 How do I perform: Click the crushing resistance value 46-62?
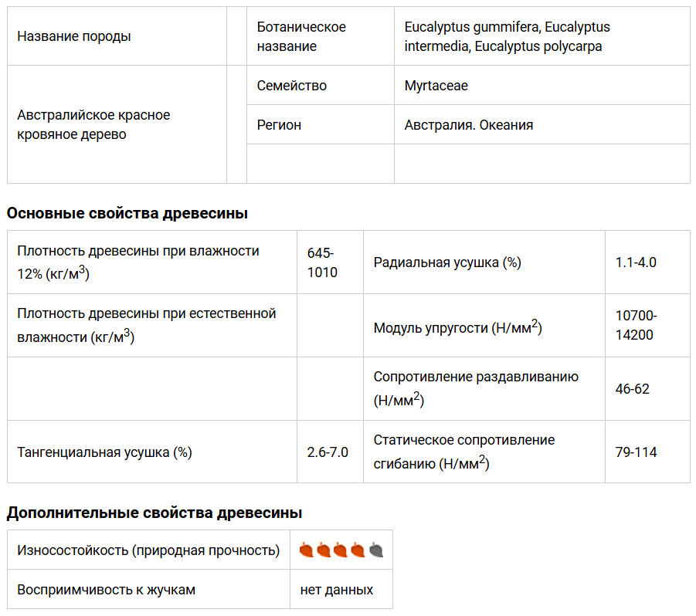pos(632,389)
